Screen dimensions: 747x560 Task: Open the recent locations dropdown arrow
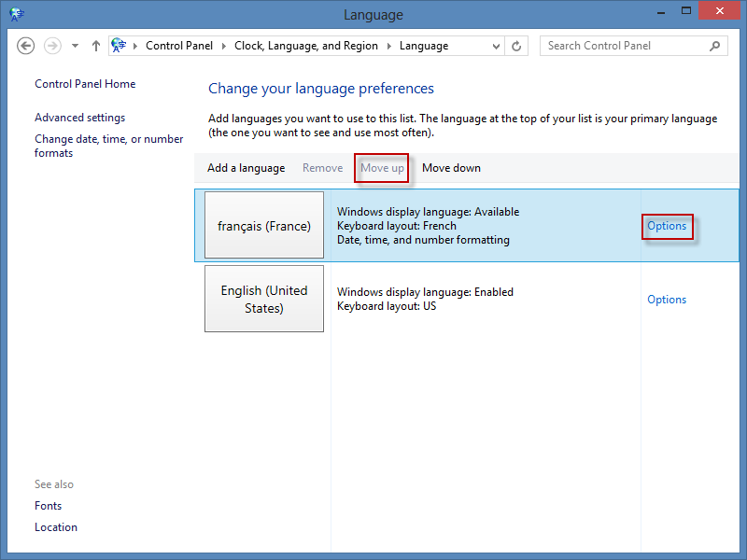(x=75, y=46)
